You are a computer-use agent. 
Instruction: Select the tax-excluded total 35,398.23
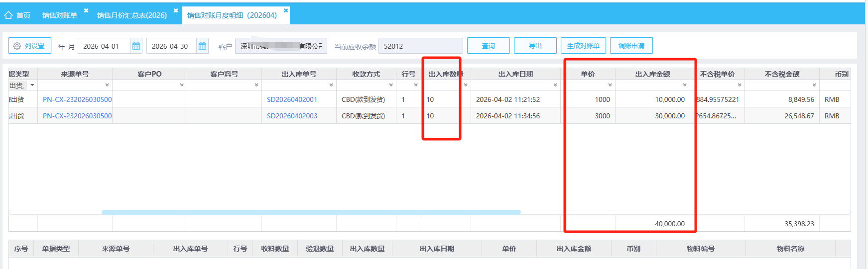point(799,224)
